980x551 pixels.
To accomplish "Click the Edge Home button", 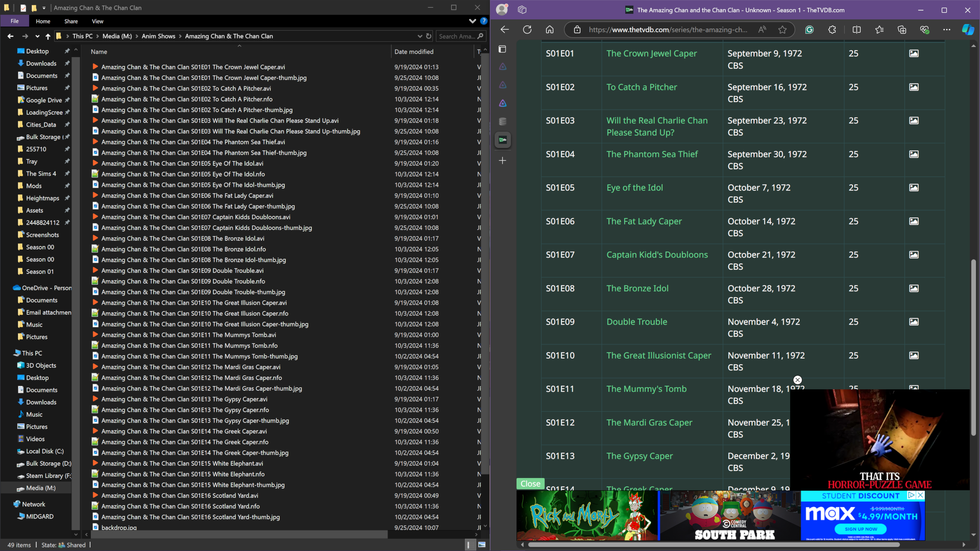I will pos(550,30).
